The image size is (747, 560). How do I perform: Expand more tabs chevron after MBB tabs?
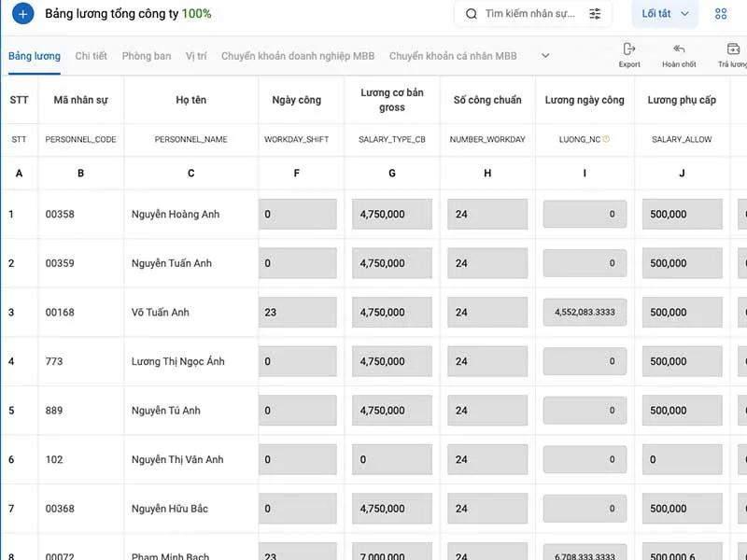pyautogui.click(x=545, y=56)
